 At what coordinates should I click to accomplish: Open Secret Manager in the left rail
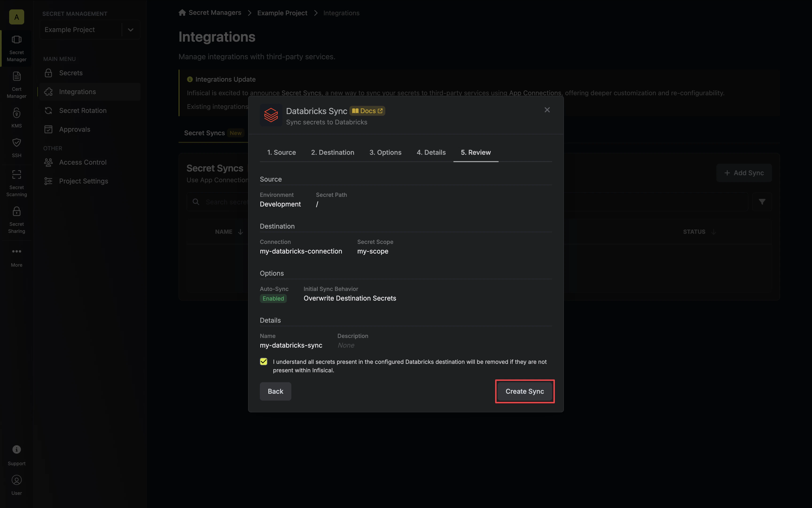pyautogui.click(x=16, y=49)
